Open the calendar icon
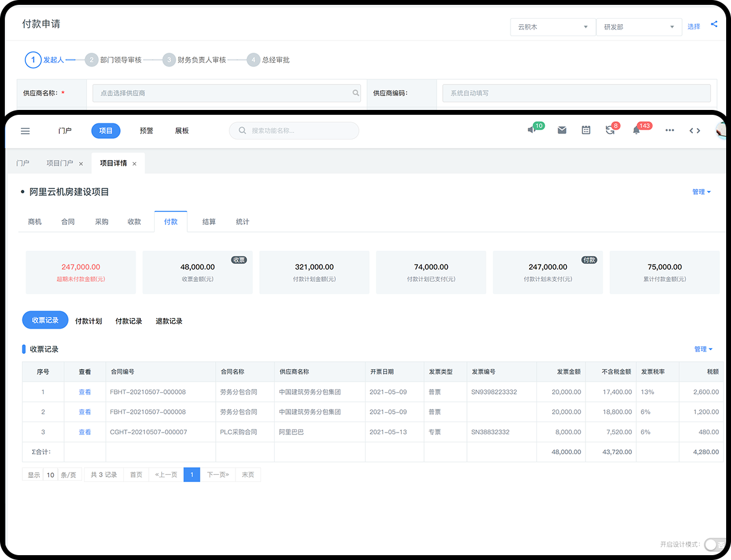The height and width of the screenshot is (560, 731). click(x=586, y=130)
